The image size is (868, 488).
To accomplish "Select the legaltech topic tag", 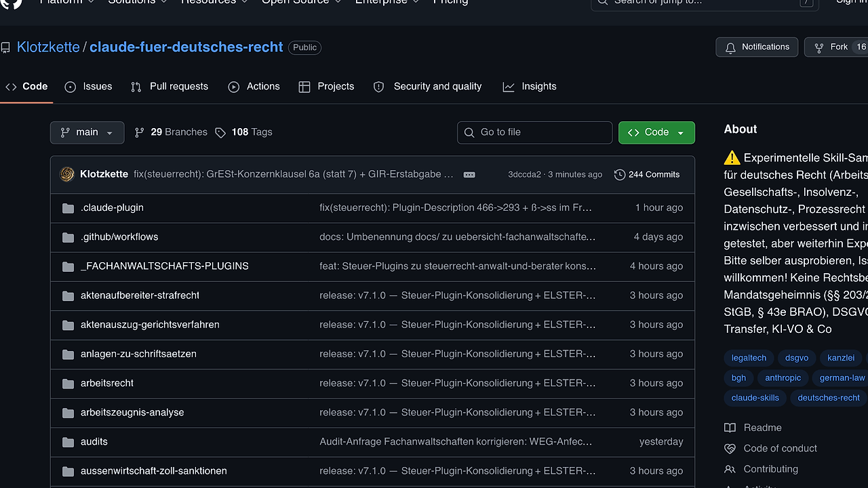I will coord(749,358).
